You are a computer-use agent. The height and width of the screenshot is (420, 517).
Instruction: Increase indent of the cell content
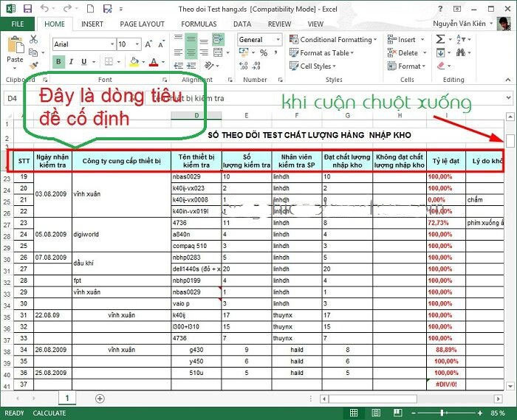pyautogui.click(x=191, y=66)
